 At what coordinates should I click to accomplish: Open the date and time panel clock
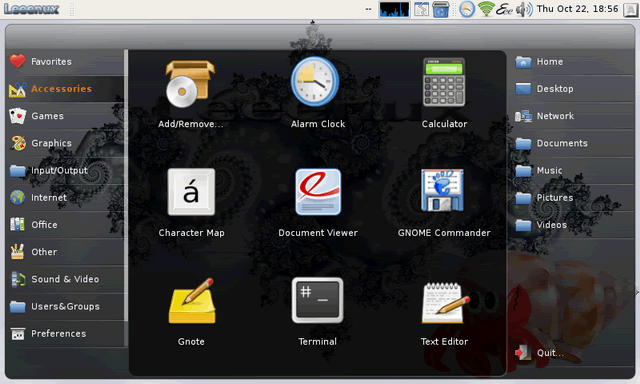pyautogui.click(x=577, y=9)
